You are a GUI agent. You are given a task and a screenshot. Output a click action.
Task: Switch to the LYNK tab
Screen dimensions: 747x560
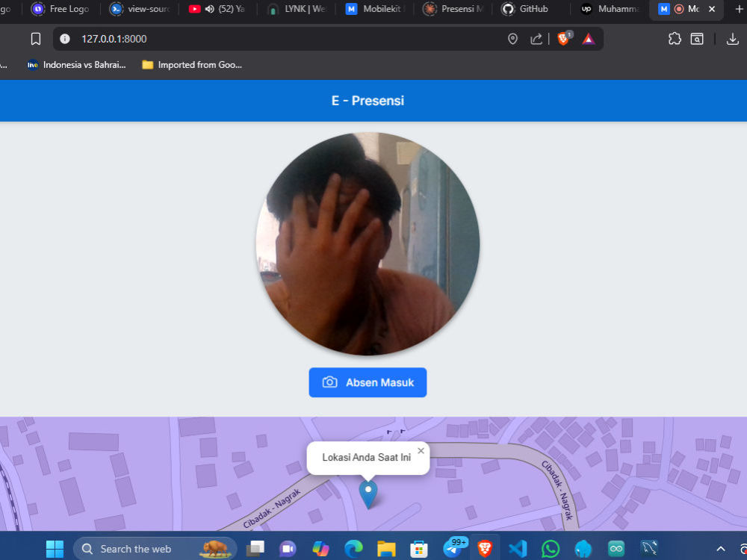[297, 9]
